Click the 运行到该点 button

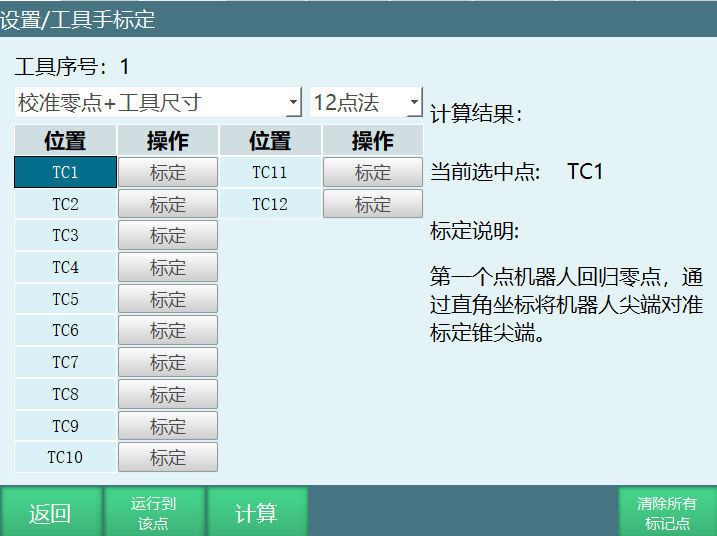tap(154, 513)
